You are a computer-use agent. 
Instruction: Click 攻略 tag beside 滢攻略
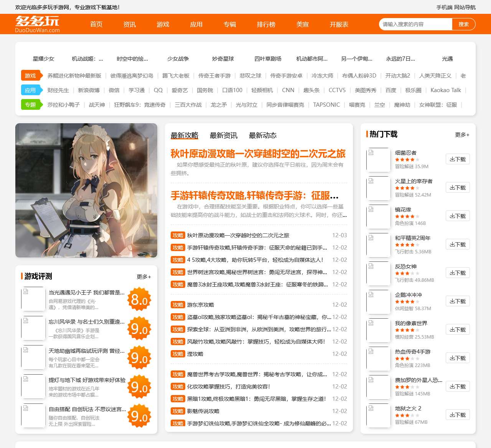click(x=178, y=354)
